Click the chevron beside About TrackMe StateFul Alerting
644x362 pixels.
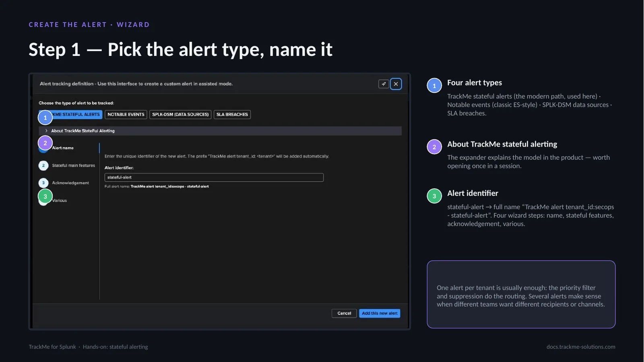tap(46, 131)
